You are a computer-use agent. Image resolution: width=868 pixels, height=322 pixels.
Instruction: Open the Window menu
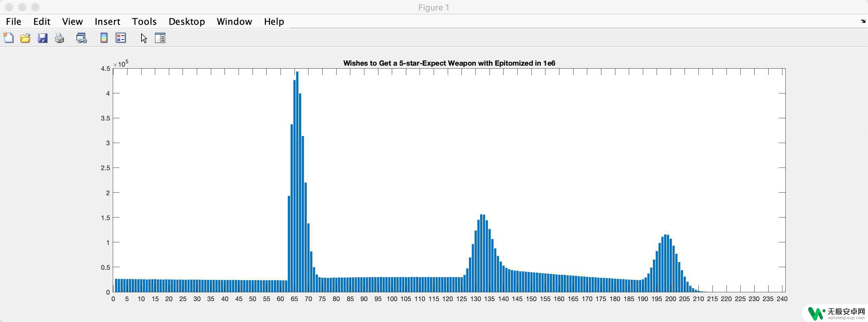pyautogui.click(x=235, y=22)
